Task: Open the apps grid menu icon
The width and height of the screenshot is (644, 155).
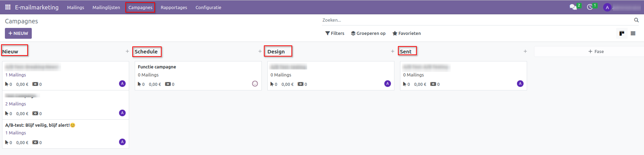Action: 8,7
